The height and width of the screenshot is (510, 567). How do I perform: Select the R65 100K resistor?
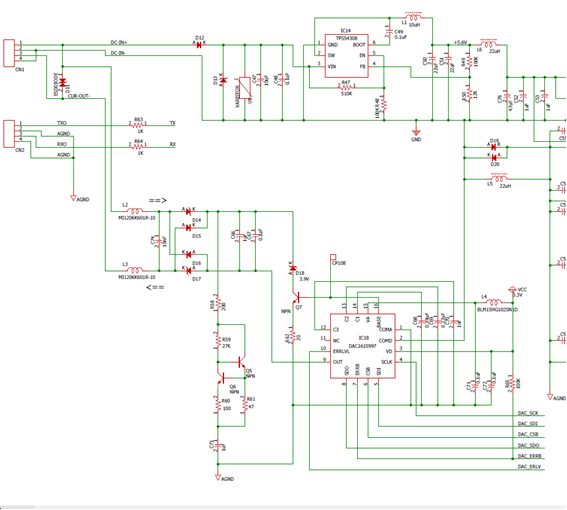pyautogui.click(x=512, y=383)
